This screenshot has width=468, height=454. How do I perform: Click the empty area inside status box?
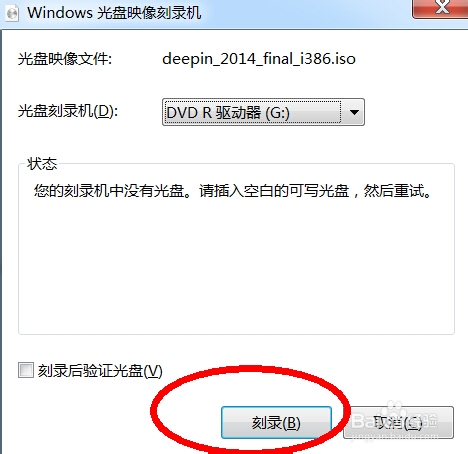pyautogui.click(x=236, y=267)
